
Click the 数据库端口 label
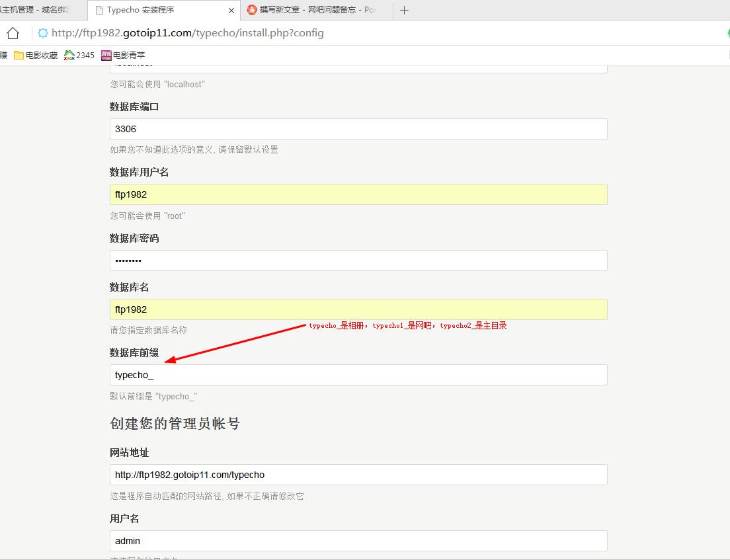(134, 107)
